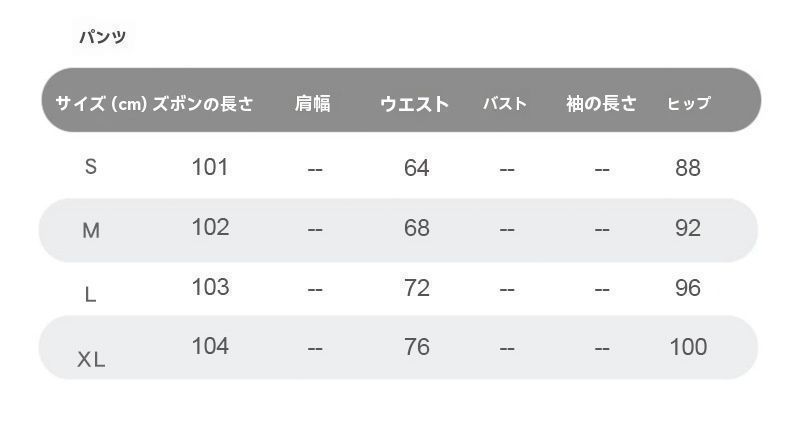
Task: Click the ウエスト column header
Action: point(414,103)
